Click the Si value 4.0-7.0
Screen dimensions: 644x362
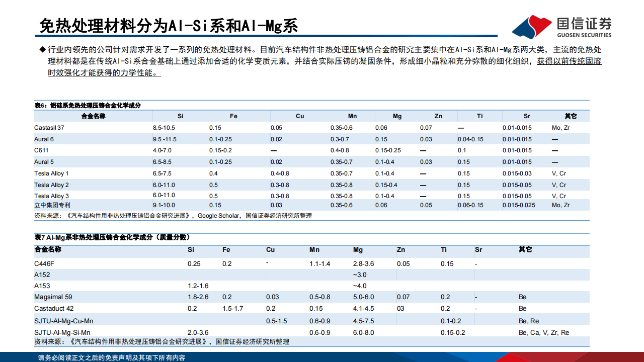click(163, 151)
